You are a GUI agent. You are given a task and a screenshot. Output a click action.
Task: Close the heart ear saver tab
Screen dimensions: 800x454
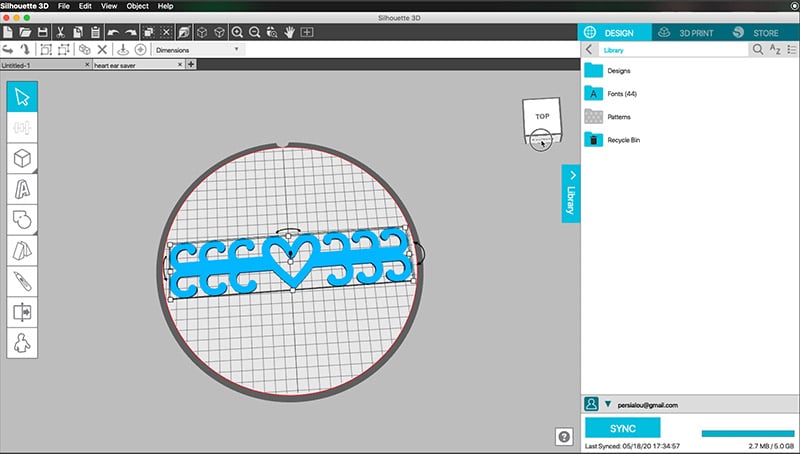pyautogui.click(x=180, y=65)
